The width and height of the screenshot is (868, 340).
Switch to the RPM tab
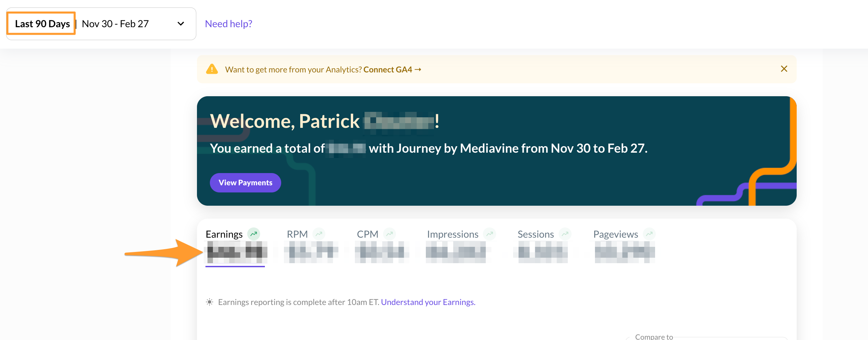click(x=297, y=234)
